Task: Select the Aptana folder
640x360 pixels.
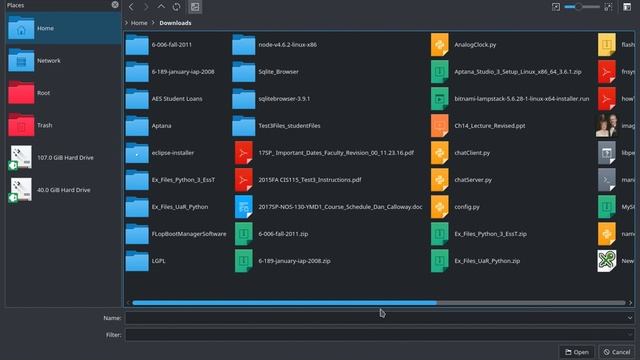Action: tap(149, 126)
